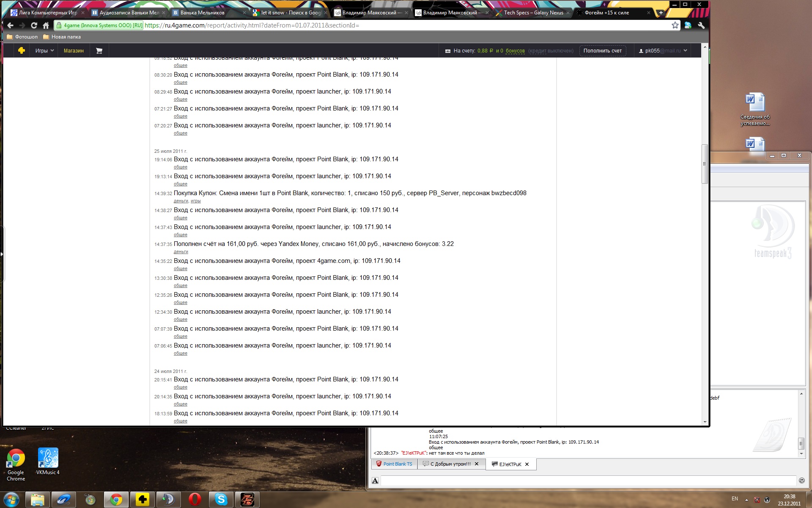Click the TeamSpeak chat message input field
The image size is (812, 508).
[588, 480]
